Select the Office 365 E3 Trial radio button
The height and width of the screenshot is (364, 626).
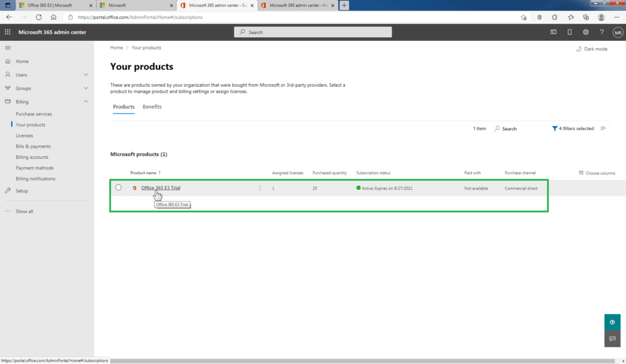click(x=118, y=187)
